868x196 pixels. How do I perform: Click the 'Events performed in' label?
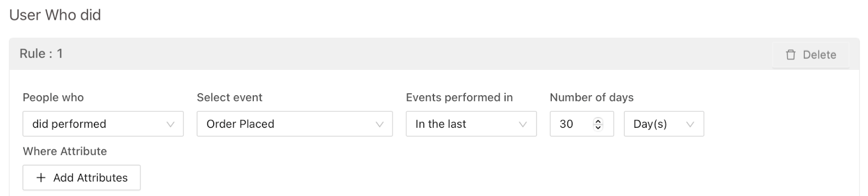click(x=459, y=97)
